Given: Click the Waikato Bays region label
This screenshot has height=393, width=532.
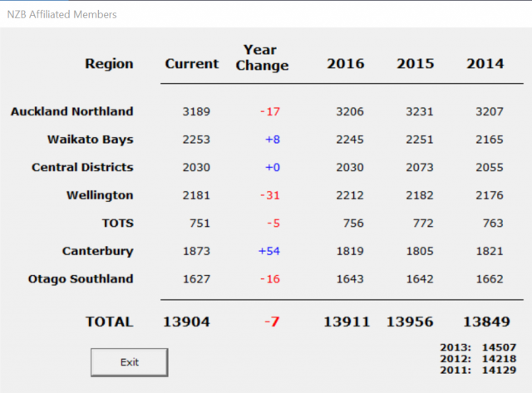Looking at the screenshot, I should coord(91,140).
